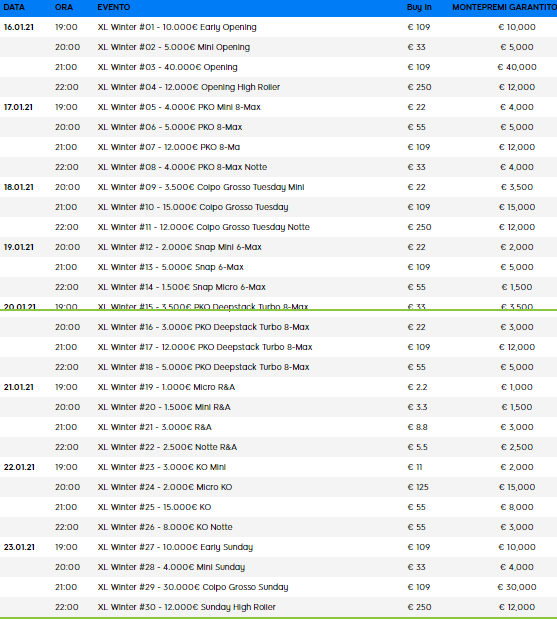Open XL Winter #22 Notte R&A row
557x619 pixels.
click(x=167, y=447)
